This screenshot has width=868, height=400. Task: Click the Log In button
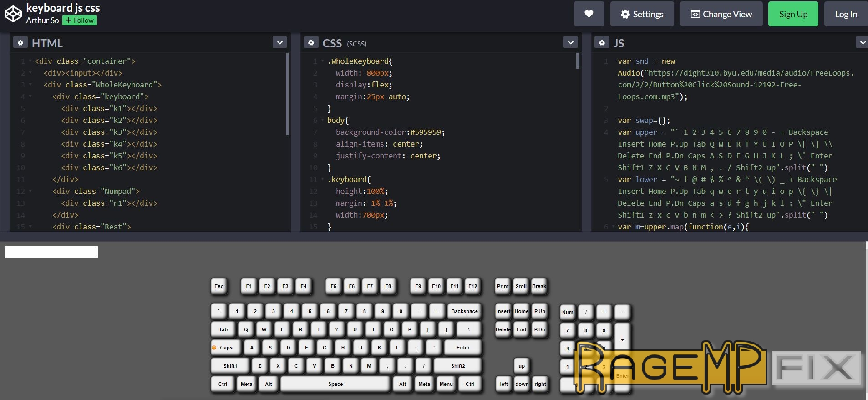pos(846,14)
